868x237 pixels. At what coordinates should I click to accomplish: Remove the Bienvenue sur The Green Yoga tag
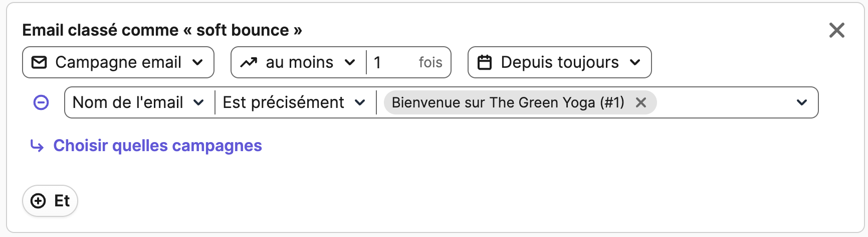point(640,102)
